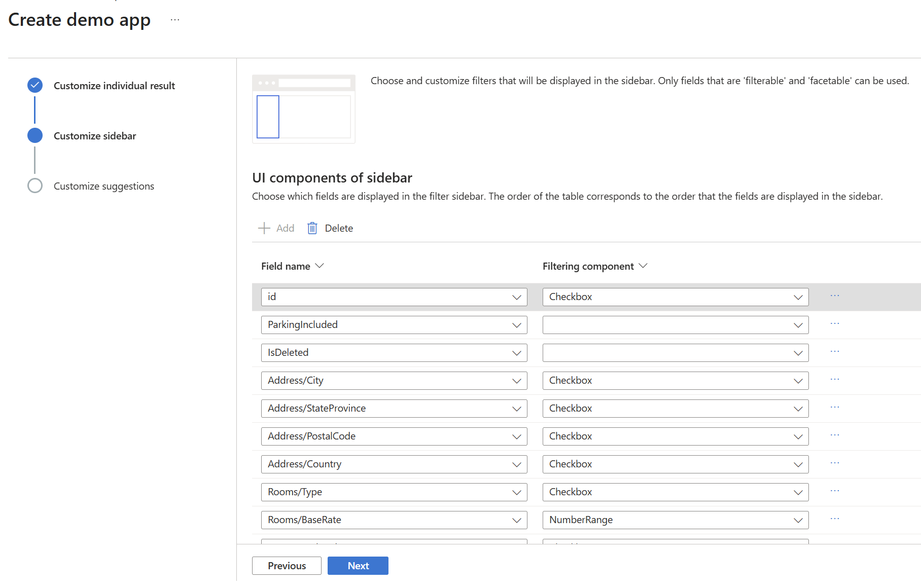Open filtering component dropdown for Address/StateProvince

676,409
